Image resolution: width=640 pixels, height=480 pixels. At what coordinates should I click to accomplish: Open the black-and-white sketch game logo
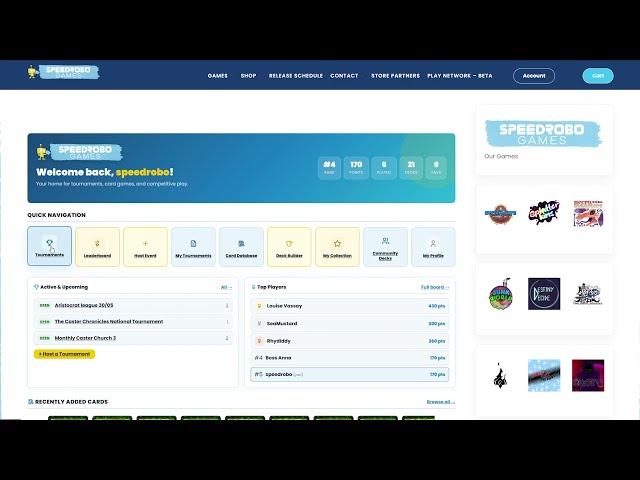coord(588,294)
